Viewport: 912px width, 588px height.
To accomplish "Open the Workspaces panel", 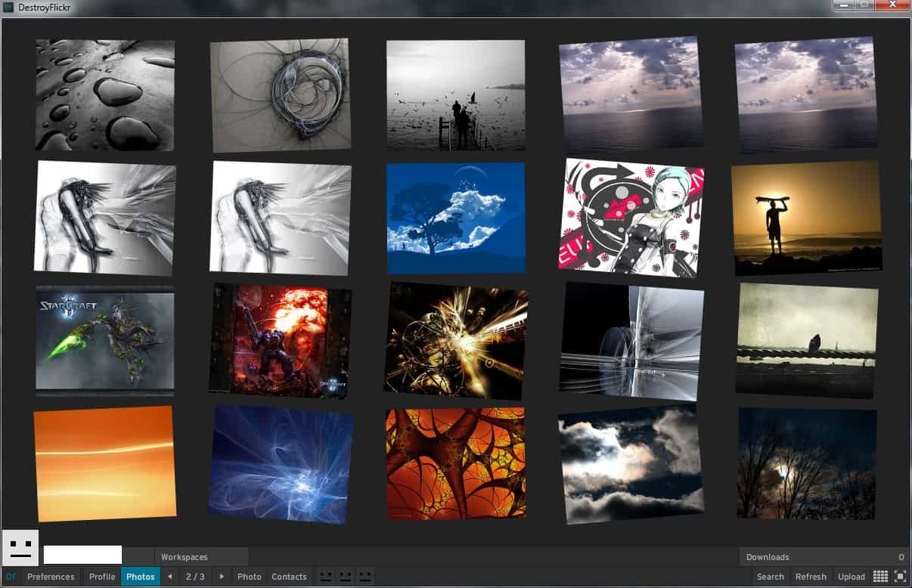I will tap(185, 557).
